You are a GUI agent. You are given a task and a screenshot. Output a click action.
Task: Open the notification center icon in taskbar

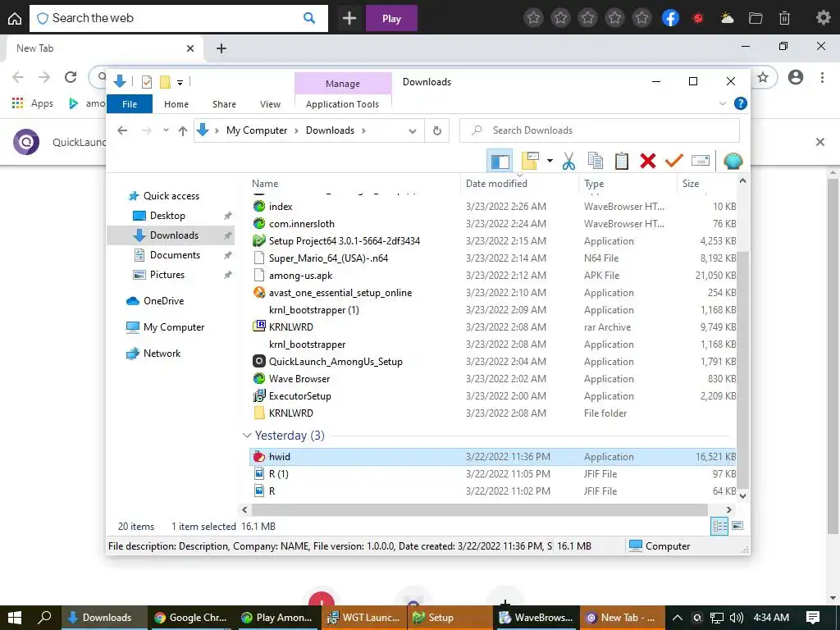point(813,618)
